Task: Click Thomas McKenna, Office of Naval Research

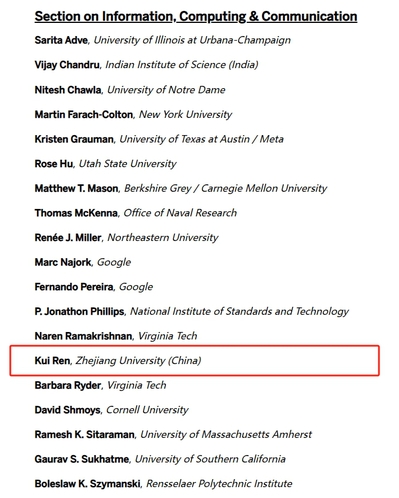Action: (x=136, y=213)
